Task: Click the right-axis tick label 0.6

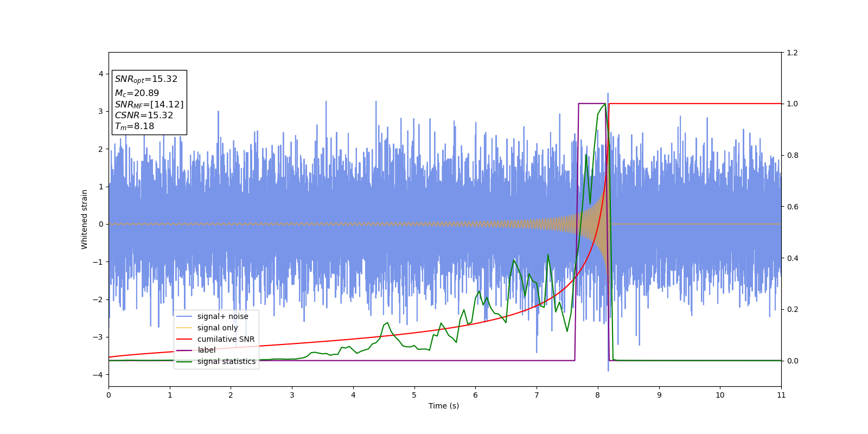Action: (793, 207)
